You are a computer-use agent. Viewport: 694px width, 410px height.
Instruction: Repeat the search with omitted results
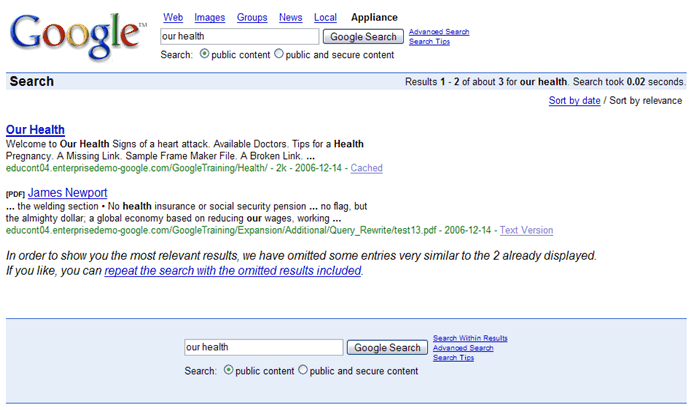coord(233,270)
